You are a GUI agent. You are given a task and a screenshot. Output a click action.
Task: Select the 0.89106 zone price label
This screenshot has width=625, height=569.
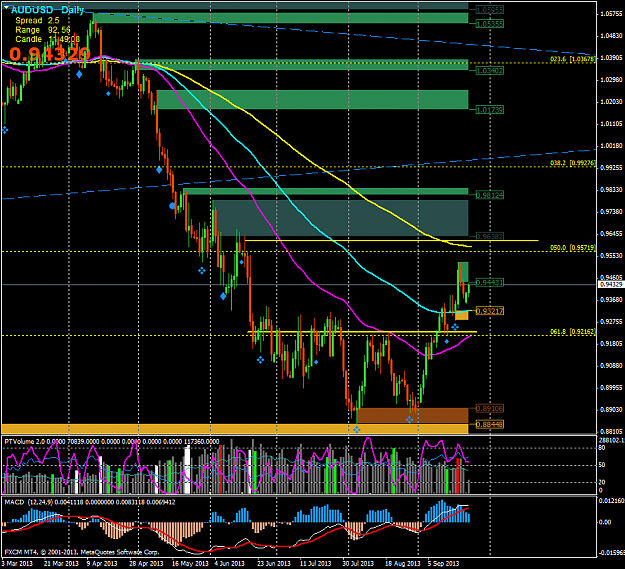tap(490, 409)
